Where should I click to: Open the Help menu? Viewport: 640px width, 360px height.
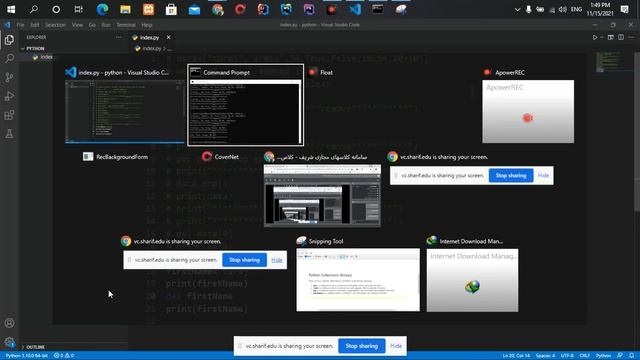coord(147,25)
